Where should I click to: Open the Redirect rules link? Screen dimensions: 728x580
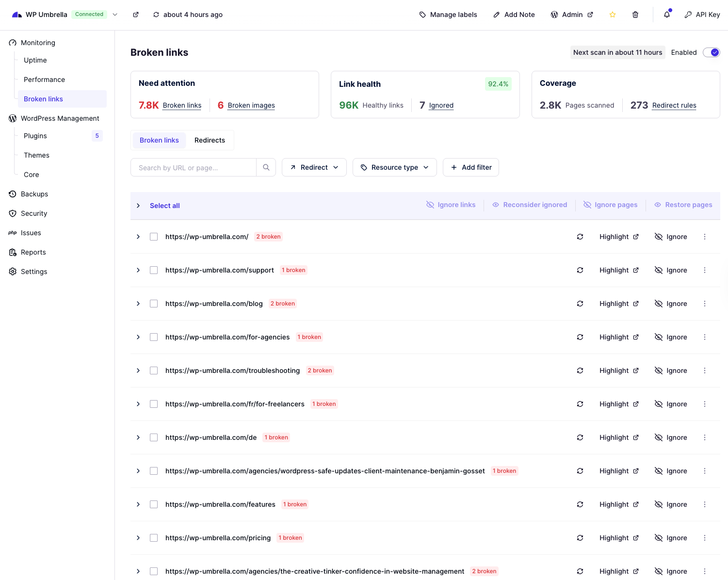(674, 105)
